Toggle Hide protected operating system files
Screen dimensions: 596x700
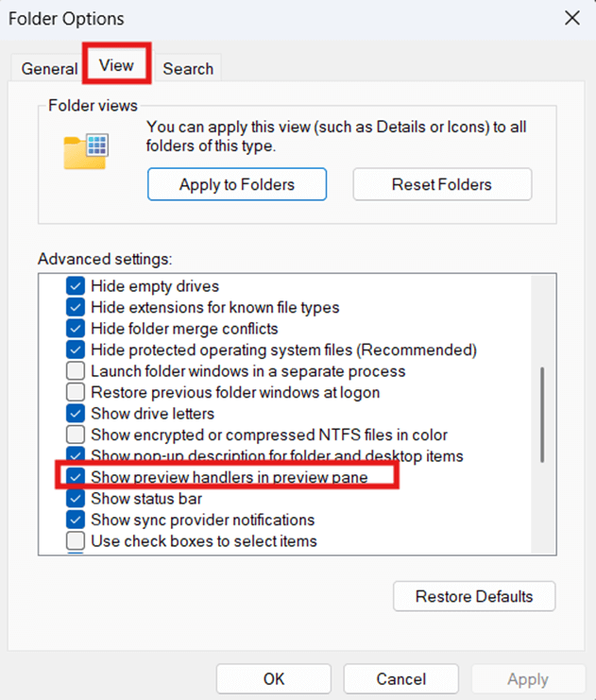[x=76, y=350]
